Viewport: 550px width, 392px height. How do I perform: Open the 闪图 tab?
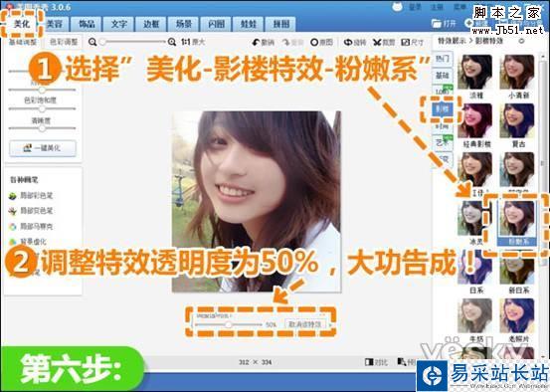[x=216, y=24]
